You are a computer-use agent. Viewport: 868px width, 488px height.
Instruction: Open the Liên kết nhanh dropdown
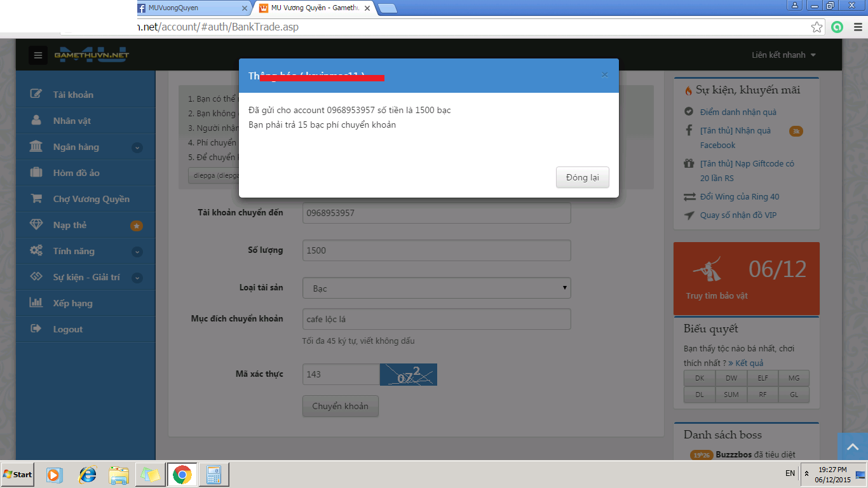pos(783,55)
